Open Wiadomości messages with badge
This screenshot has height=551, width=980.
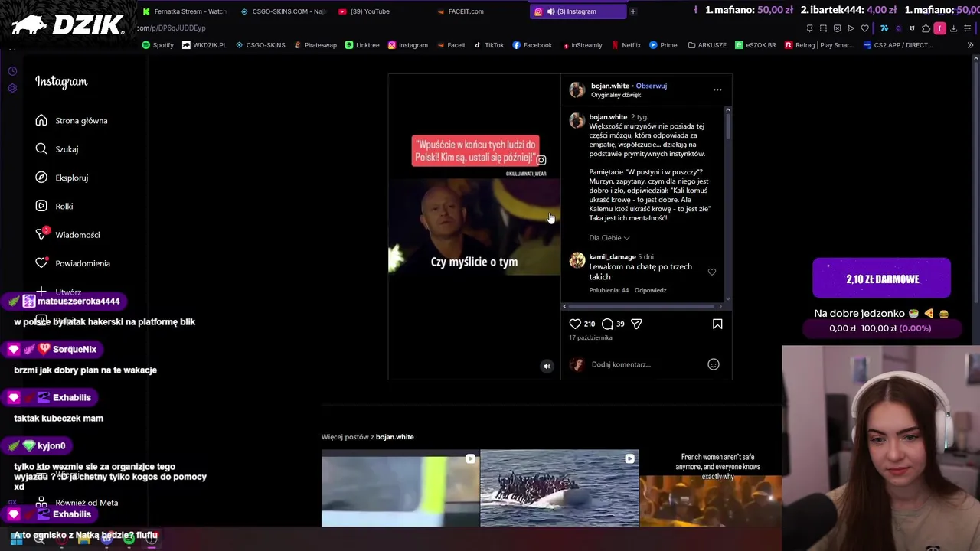67,235
